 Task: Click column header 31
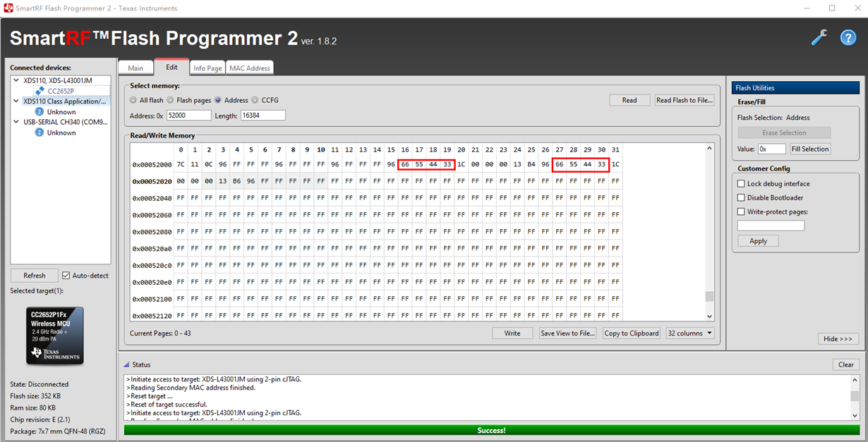(x=615, y=149)
